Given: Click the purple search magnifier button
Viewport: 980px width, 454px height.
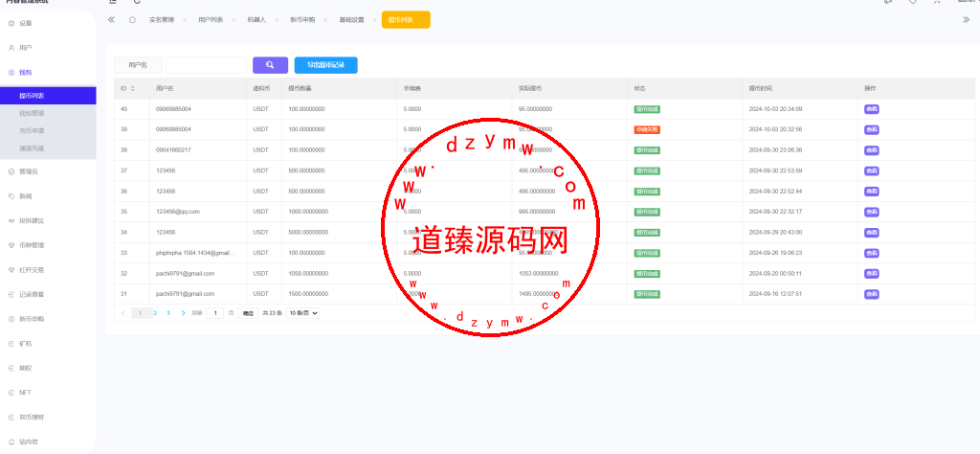Looking at the screenshot, I should pos(270,65).
